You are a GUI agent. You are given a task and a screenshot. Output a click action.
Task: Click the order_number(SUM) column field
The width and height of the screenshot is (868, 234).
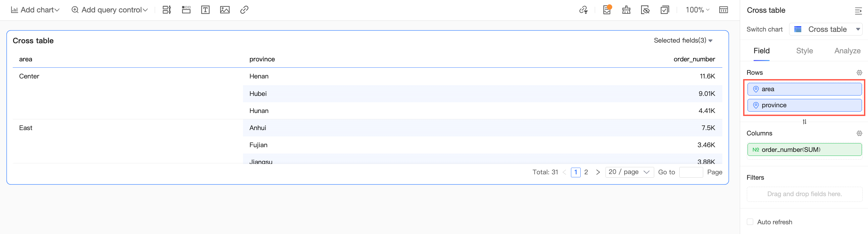click(804, 150)
